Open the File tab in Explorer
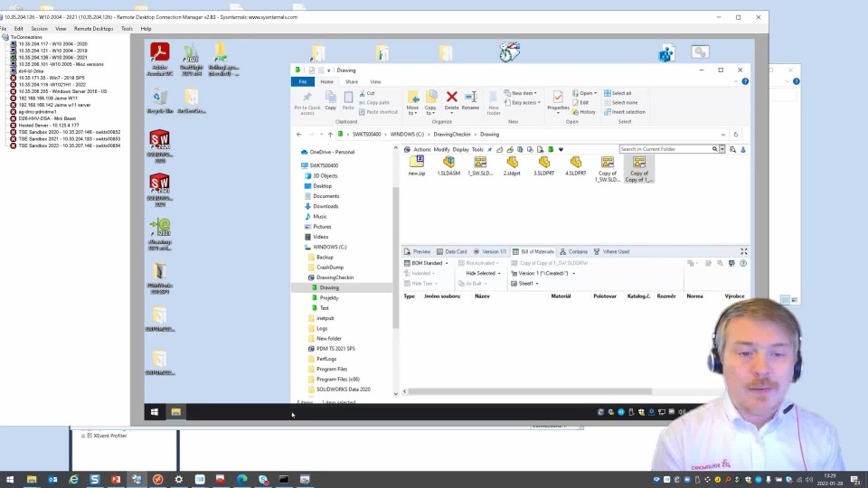868x488 pixels. 303,81
